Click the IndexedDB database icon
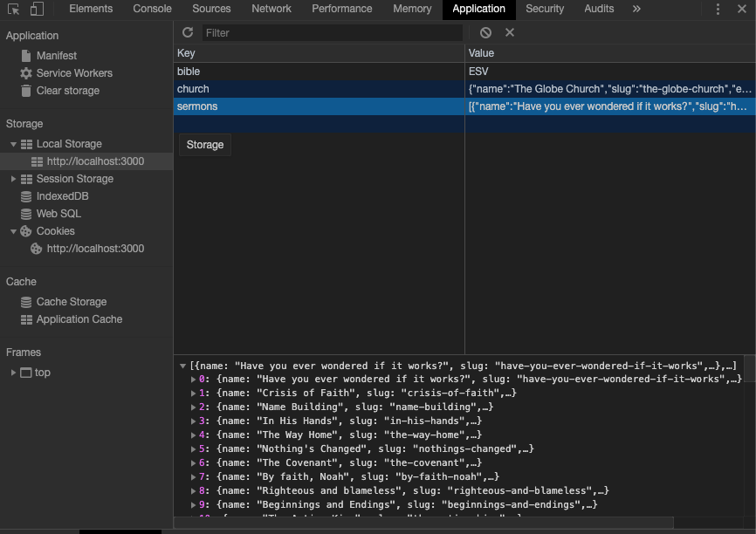This screenshot has height=534, width=756. [26, 196]
